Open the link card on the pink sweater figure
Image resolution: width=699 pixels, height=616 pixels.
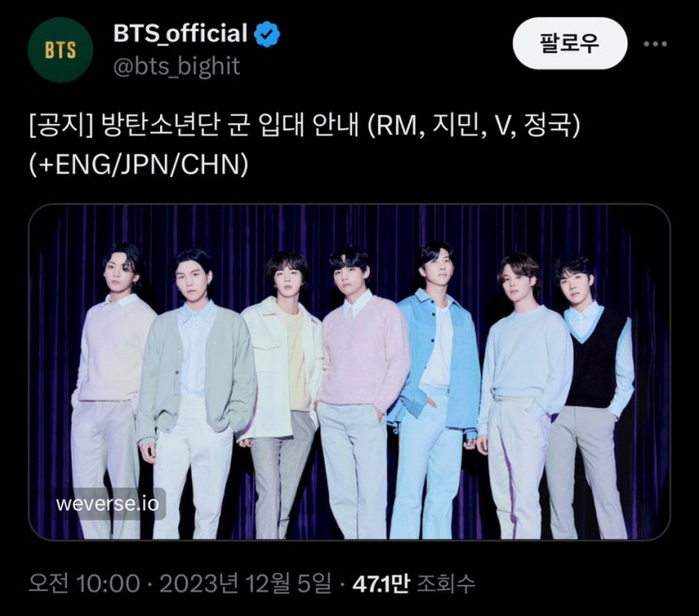pos(363,392)
